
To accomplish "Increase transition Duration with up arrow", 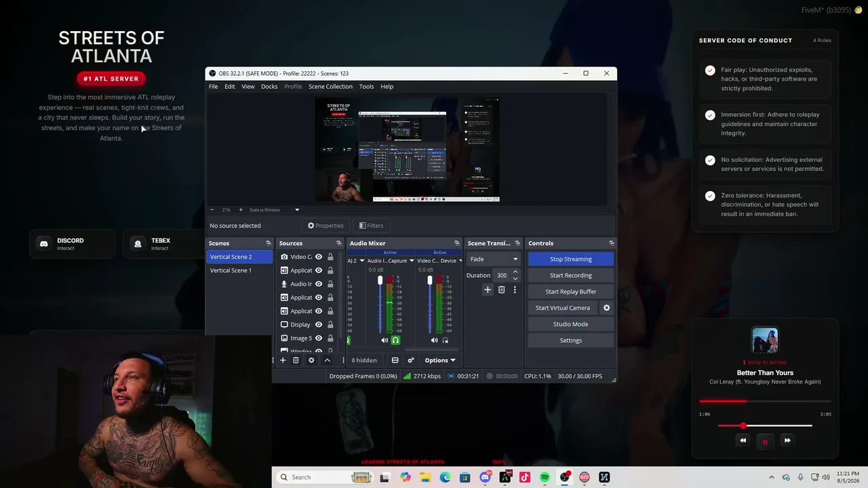I will (515, 272).
